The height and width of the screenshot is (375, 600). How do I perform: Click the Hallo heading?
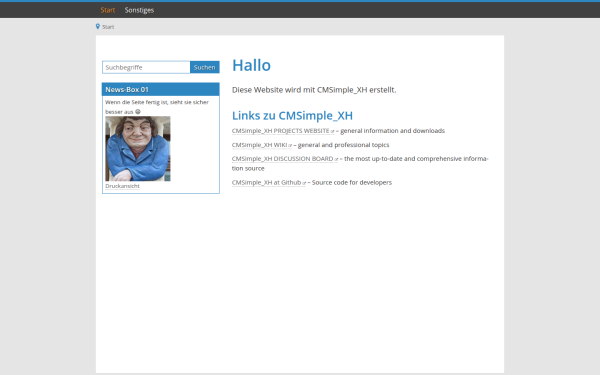pyautogui.click(x=251, y=65)
